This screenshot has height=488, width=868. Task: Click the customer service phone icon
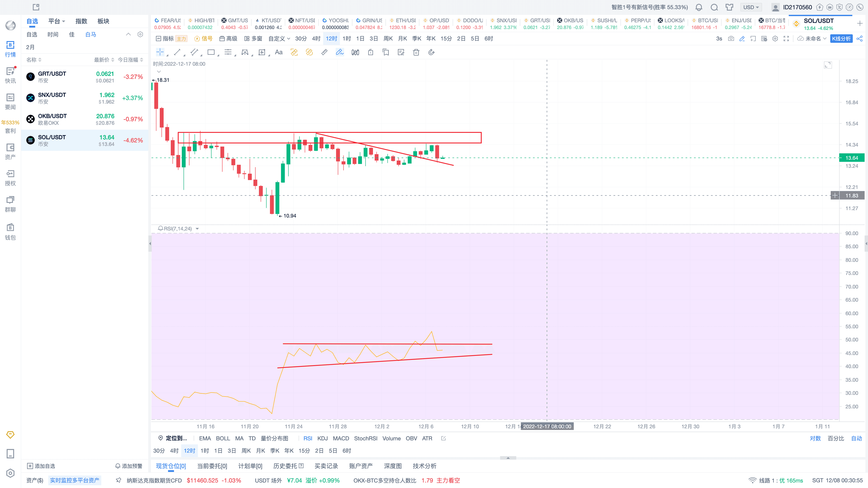click(x=860, y=7)
